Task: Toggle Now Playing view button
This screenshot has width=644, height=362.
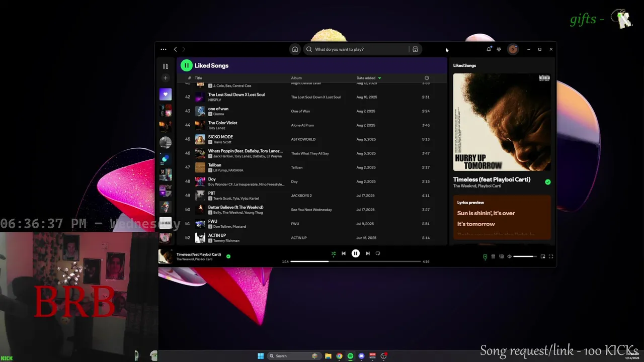Action: (485, 256)
